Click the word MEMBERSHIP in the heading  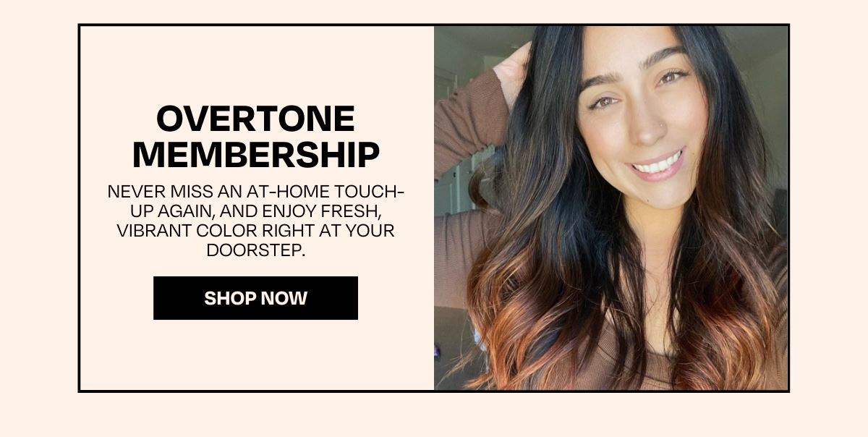pyautogui.click(x=256, y=154)
